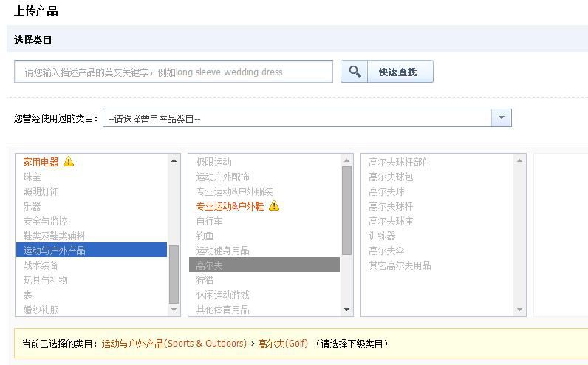The height and width of the screenshot is (365, 588).
Task: Click down arrow of third category list scrollbar
Action: click(x=519, y=310)
